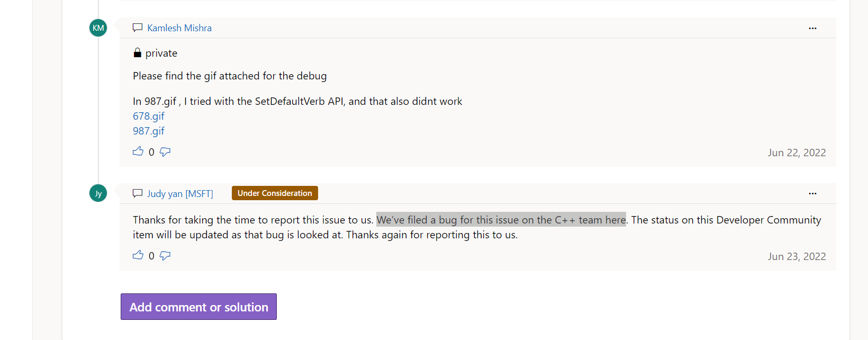Open the ellipsis options menu on Kamlesh's comment
The width and height of the screenshot is (868, 340).
click(x=812, y=28)
